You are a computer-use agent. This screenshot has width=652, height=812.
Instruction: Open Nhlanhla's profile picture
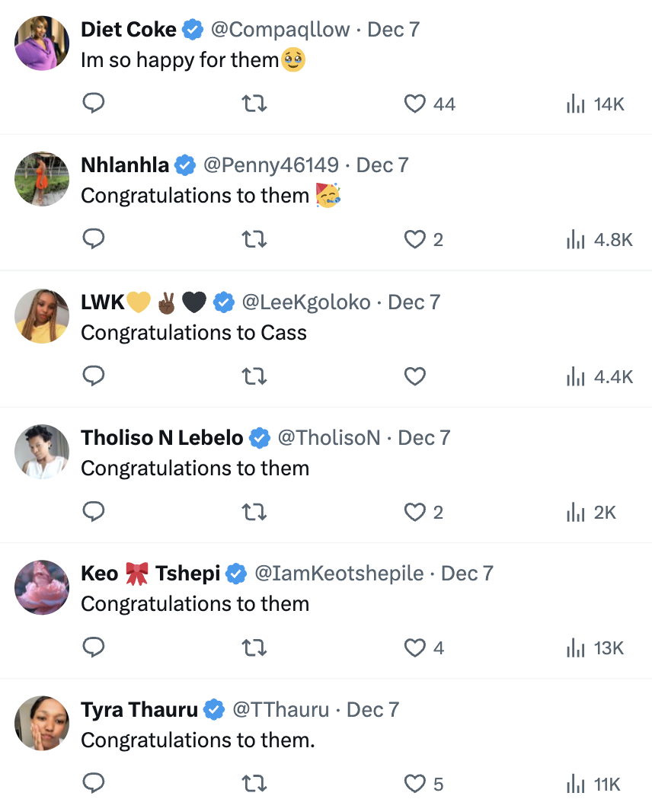[x=42, y=179]
